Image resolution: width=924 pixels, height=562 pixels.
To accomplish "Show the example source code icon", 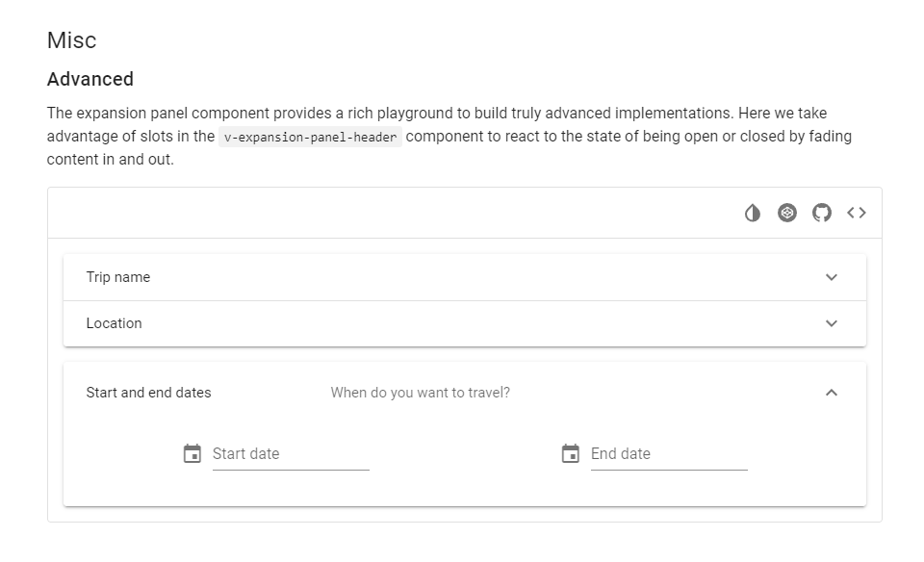I will [x=857, y=213].
